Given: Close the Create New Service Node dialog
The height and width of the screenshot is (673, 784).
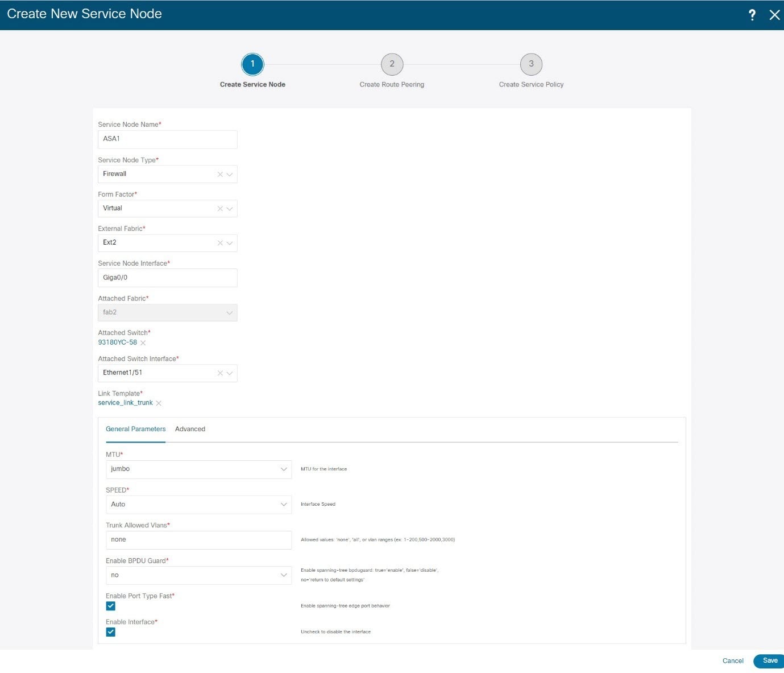Looking at the screenshot, I should click(774, 15).
